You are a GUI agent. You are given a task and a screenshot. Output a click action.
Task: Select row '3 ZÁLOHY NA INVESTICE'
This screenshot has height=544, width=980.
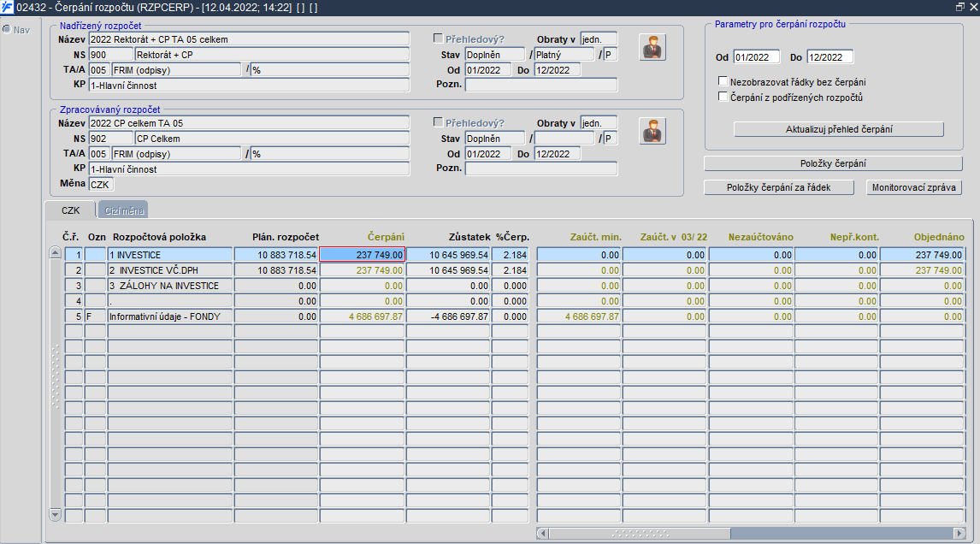tap(170, 285)
